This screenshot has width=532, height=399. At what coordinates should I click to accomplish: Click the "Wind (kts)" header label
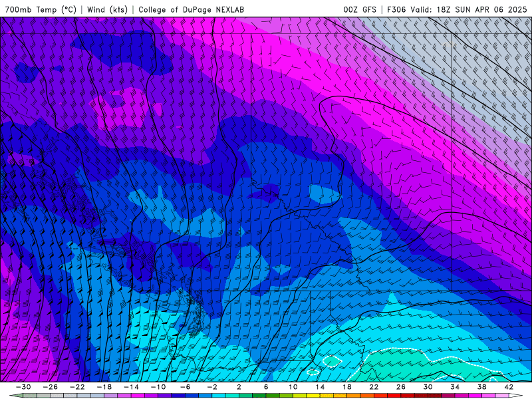click(x=107, y=9)
